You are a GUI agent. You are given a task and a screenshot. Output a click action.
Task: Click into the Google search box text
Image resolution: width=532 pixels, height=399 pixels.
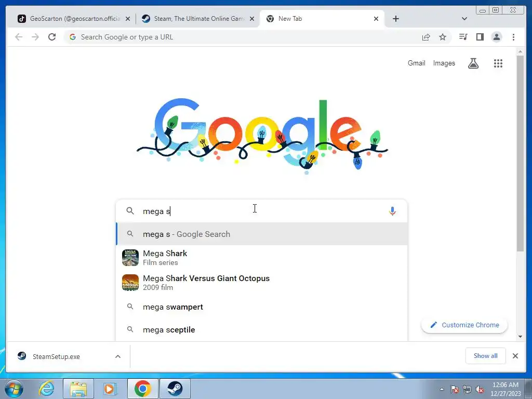(261, 211)
